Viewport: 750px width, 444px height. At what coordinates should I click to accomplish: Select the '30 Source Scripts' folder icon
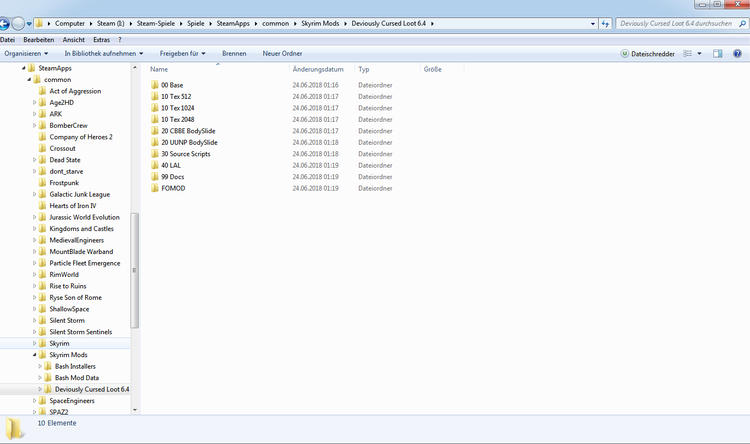click(x=154, y=154)
